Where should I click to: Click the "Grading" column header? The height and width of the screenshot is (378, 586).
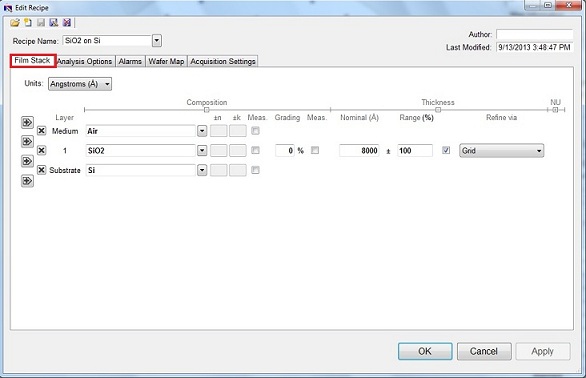[x=287, y=117]
